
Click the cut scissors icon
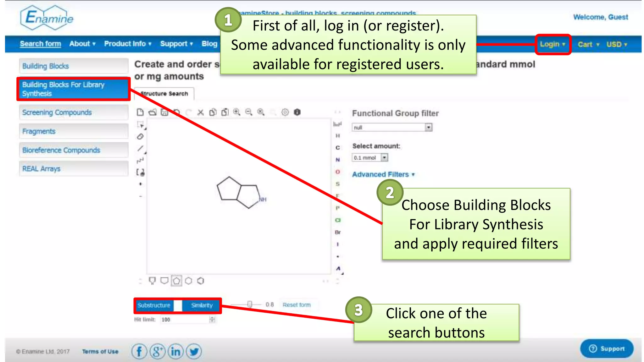[201, 112]
